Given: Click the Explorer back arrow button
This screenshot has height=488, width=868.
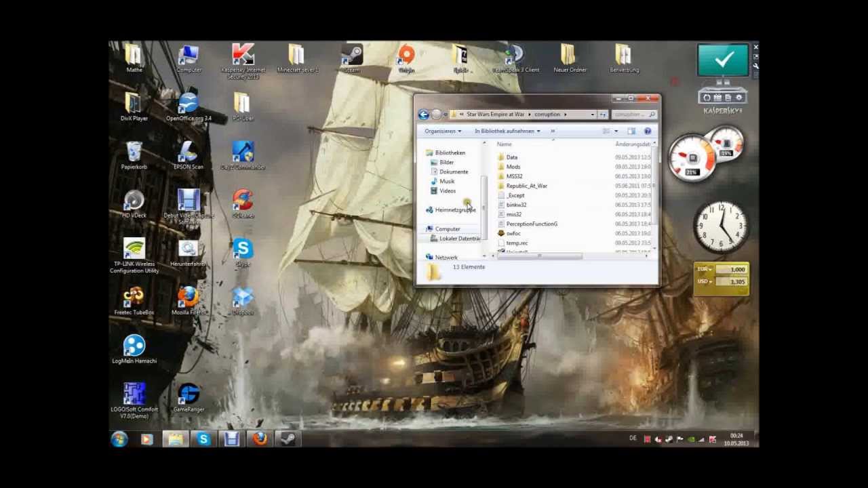Looking at the screenshot, I should pos(424,115).
